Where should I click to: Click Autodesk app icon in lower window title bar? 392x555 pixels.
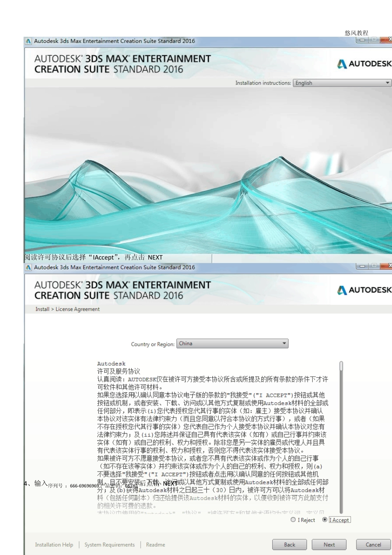28,267
